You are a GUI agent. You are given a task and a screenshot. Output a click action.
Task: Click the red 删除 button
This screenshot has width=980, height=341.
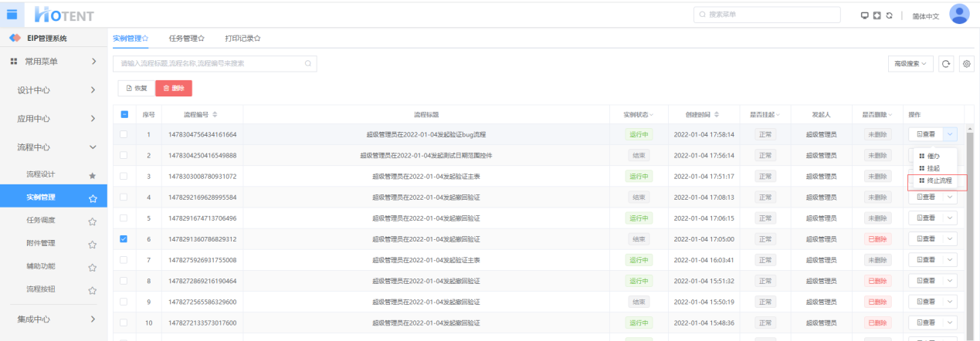click(174, 89)
